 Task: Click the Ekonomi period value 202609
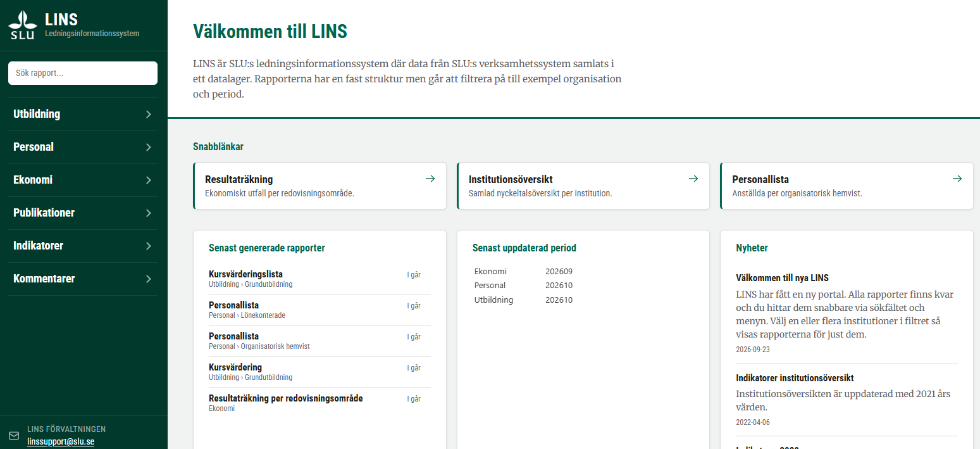click(559, 271)
